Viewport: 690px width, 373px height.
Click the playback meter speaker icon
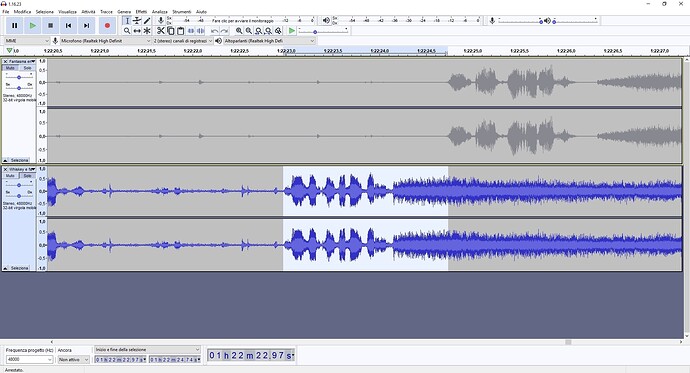pos(326,20)
